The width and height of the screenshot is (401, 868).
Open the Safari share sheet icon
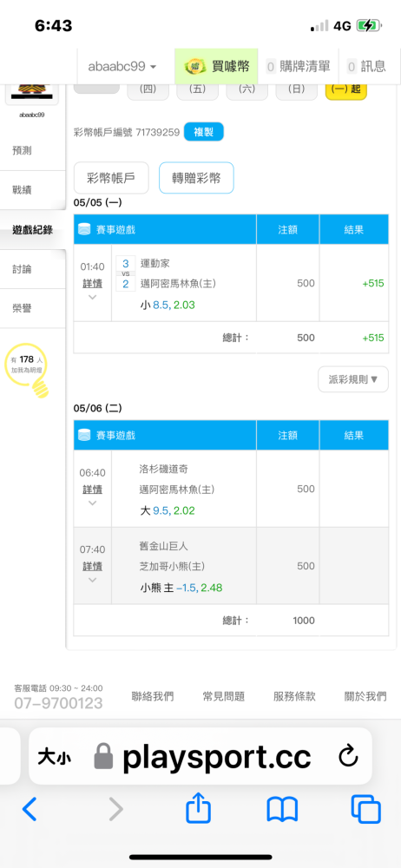coord(198,808)
